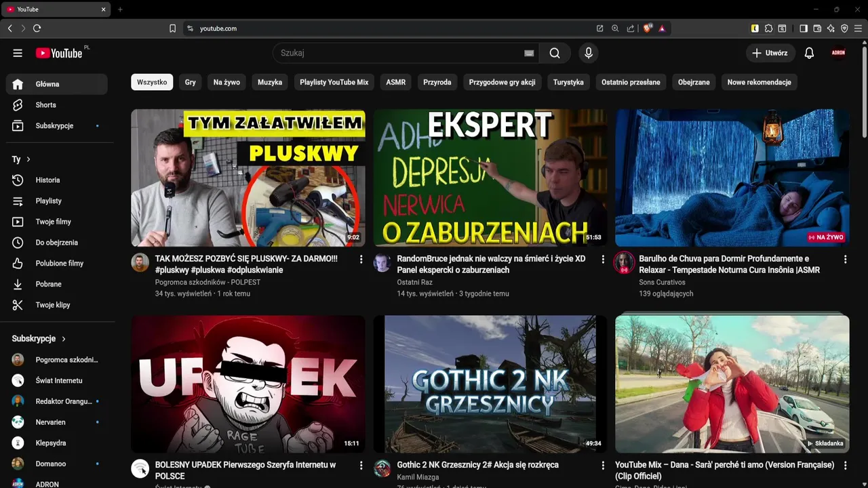Bookmark this page icon

click(172, 28)
